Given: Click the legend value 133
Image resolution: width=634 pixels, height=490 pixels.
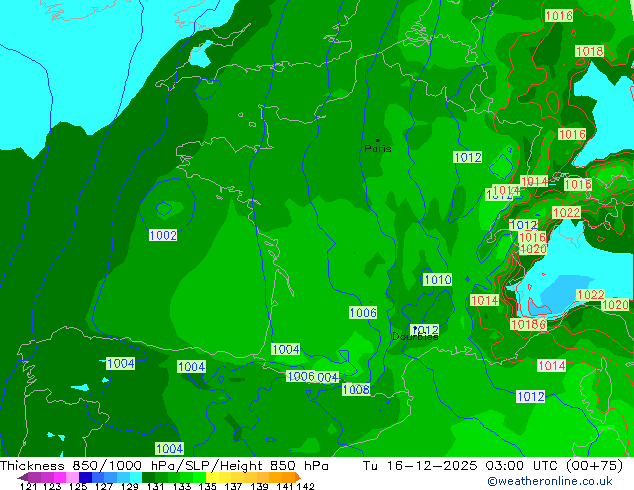Looking at the screenshot, I should point(182,486).
